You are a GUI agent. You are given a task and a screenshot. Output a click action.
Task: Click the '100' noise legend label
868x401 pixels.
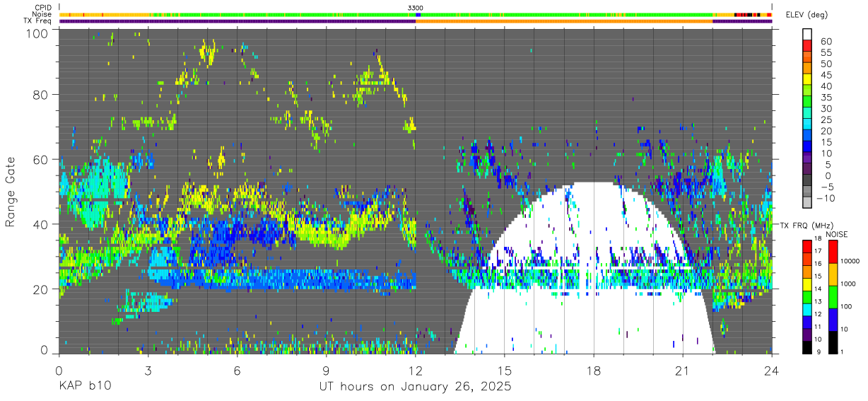click(x=848, y=306)
